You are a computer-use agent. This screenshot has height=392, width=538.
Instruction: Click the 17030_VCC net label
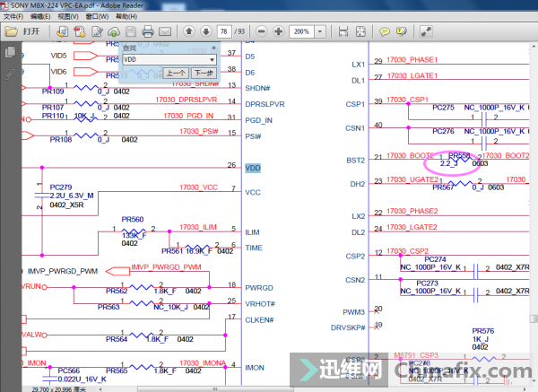[x=198, y=187]
